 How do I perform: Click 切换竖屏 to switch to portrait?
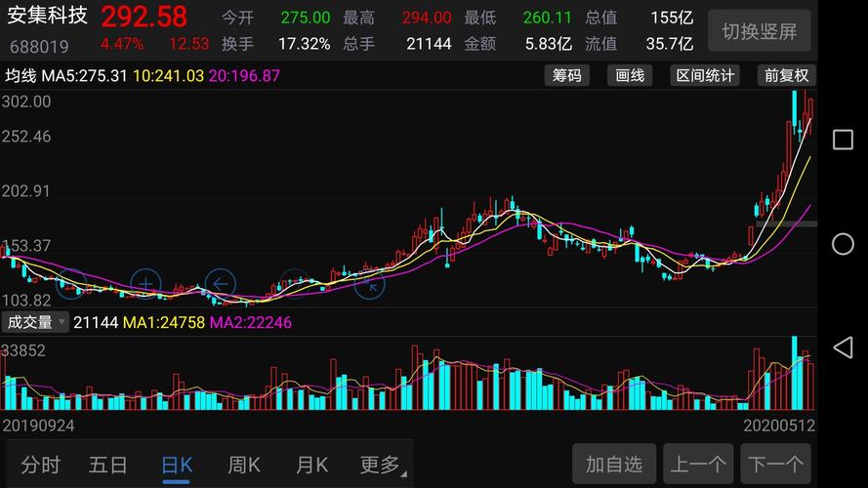click(x=760, y=31)
